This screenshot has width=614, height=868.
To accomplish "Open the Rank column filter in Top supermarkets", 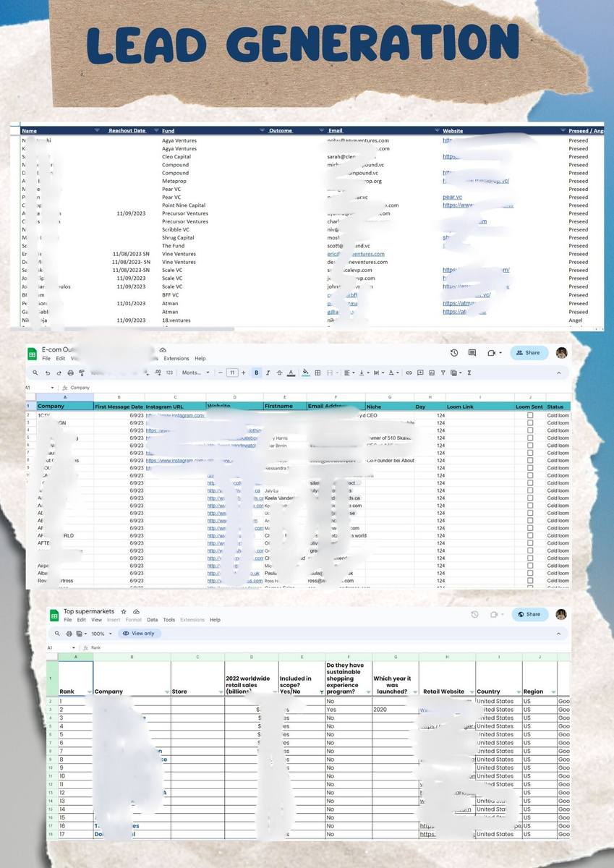I will point(89,692).
